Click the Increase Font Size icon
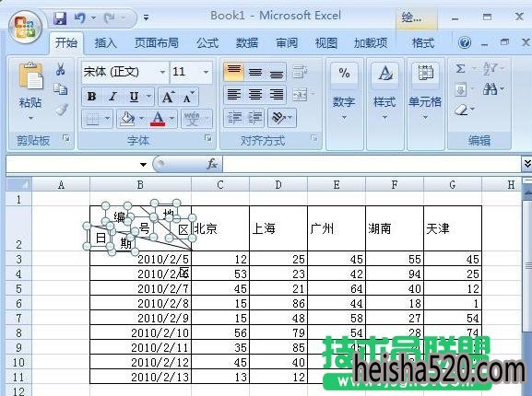Screen dimensions: 532x396 click(168, 97)
